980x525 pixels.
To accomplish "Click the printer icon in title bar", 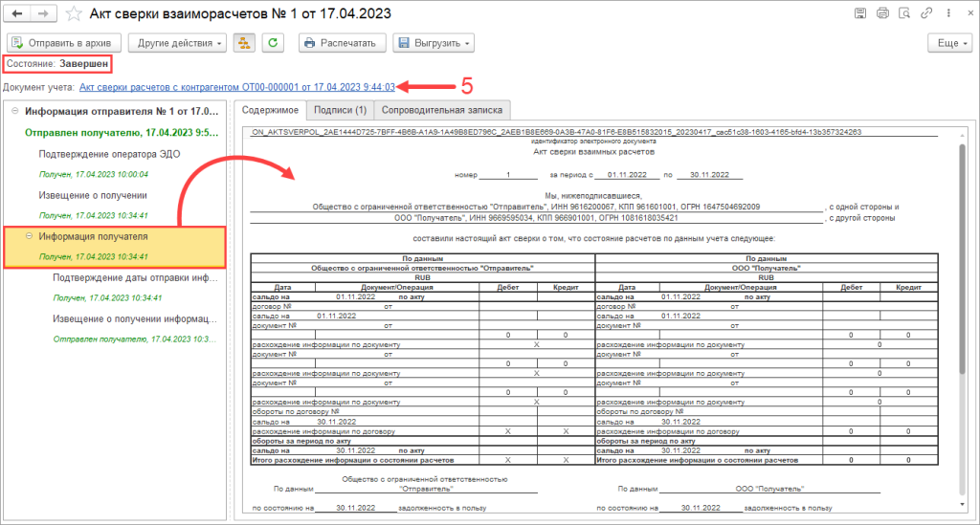I will 882,14.
